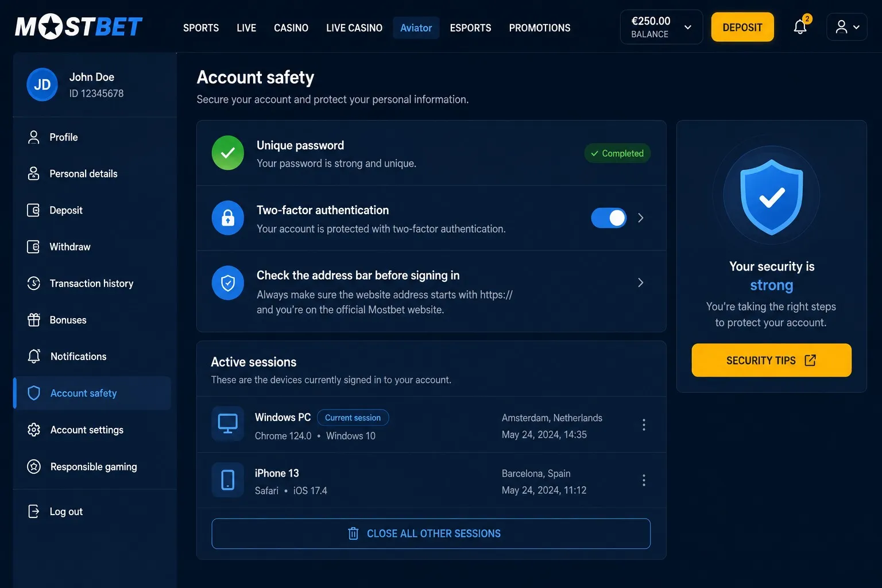
Task: Toggle two-factor authentication switch
Action: click(x=609, y=218)
